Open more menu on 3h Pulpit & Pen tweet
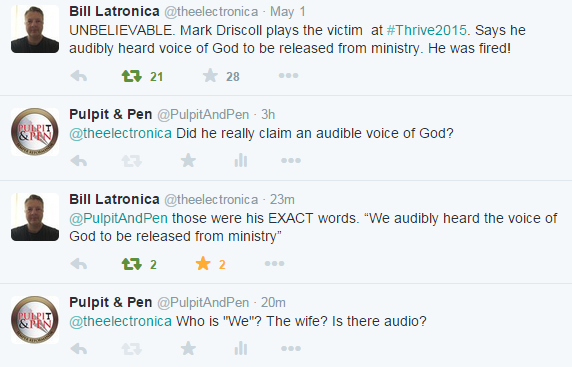 pos(291,160)
